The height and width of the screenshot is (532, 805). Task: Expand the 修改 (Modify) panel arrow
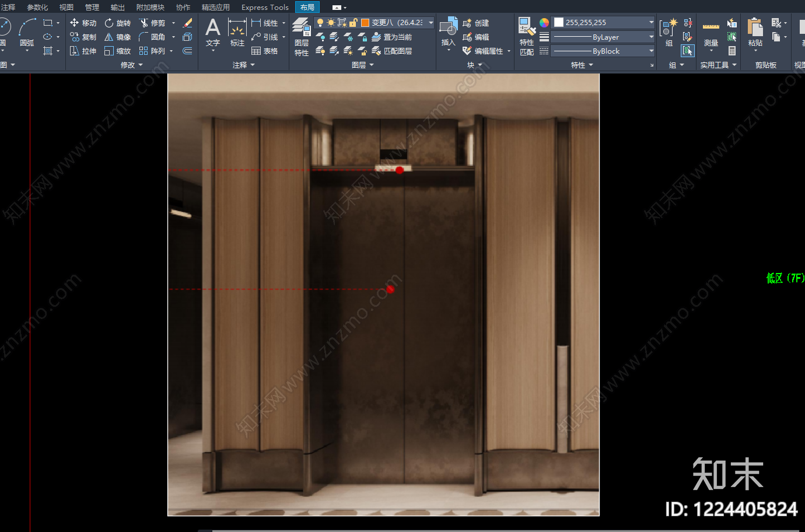click(x=141, y=65)
